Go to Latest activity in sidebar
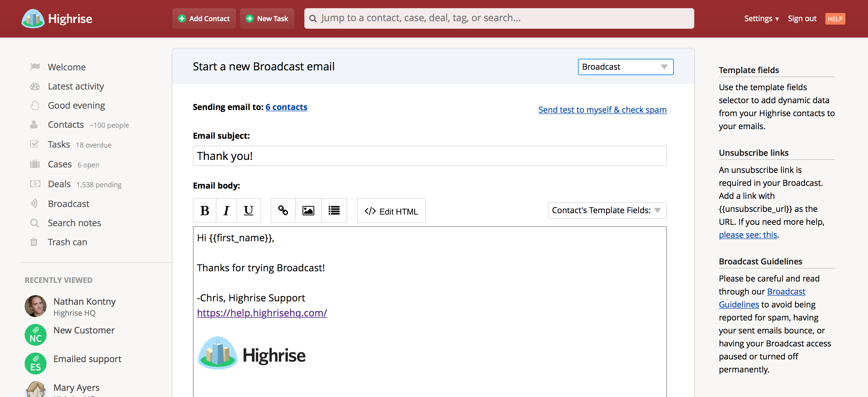Screen dimensions: 868x397 point(76,86)
